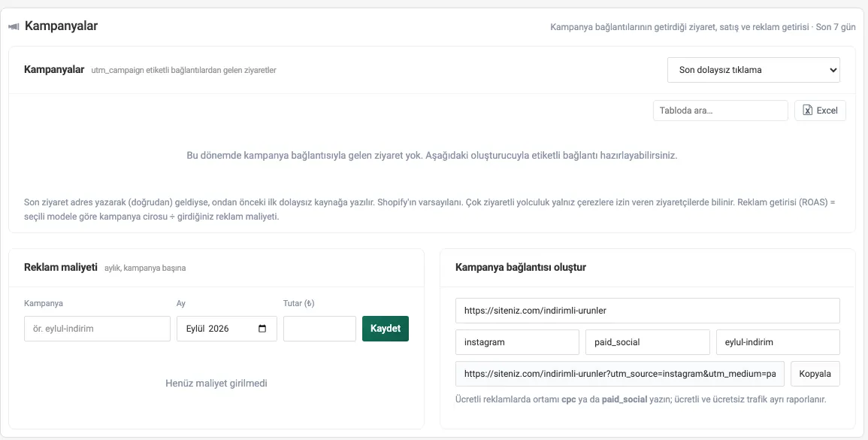Image resolution: width=868 pixels, height=440 pixels.
Task: Click the empty-state message 'Bu dönemde kampanya bağlantısıyla…'
Action: point(432,155)
